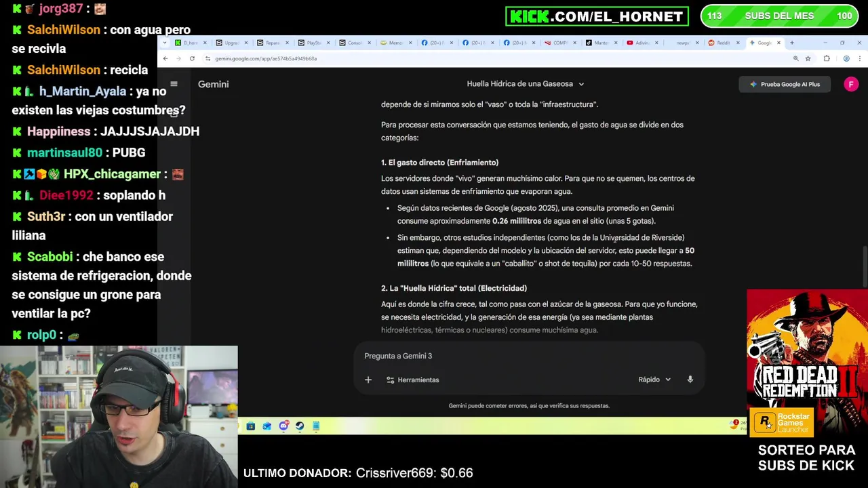This screenshot has height=488, width=868.
Task: Open the Herramientas tools button
Action: tap(412, 380)
